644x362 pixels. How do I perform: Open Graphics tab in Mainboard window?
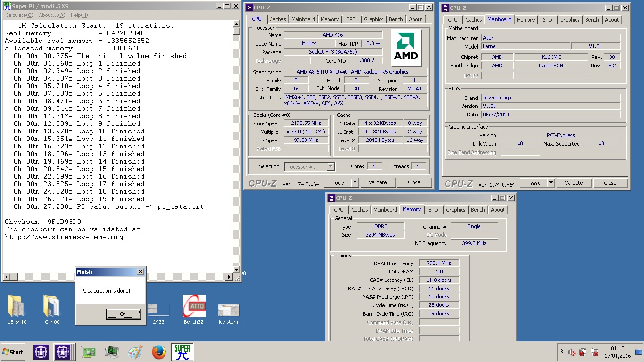click(x=570, y=20)
